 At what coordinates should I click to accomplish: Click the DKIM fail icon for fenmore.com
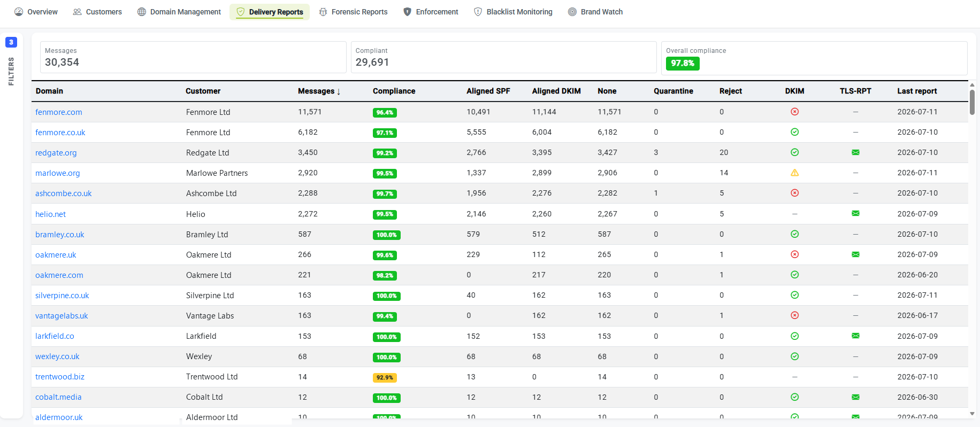pyautogui.click(x=794, y=112)
